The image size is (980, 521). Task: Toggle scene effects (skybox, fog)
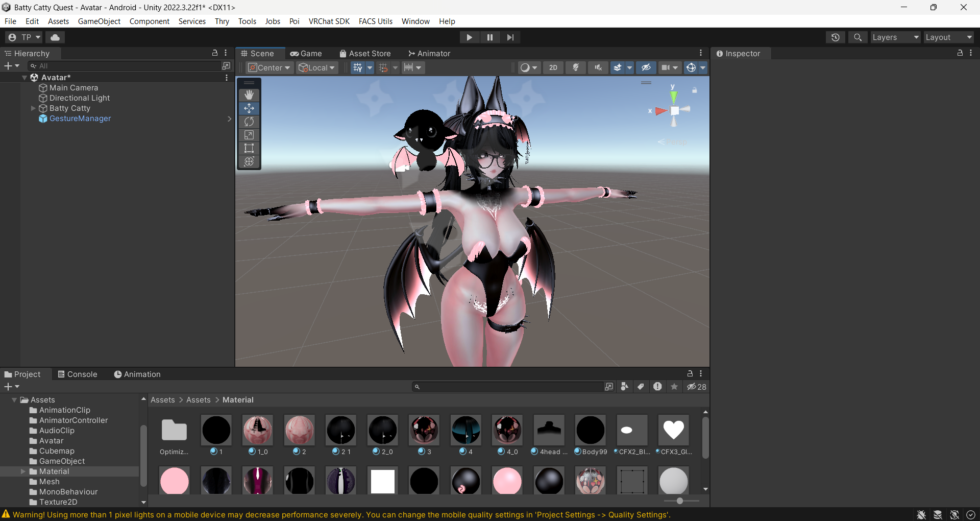point(618,67)
